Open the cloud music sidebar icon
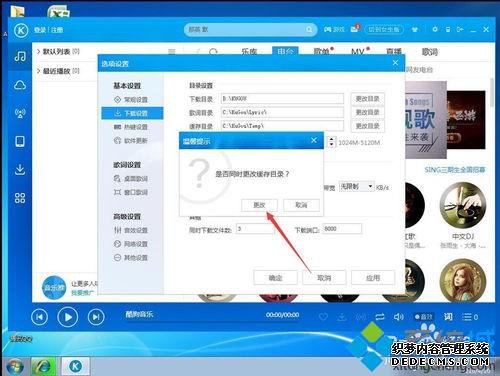500x376 pixels. [x=20, y=85]
